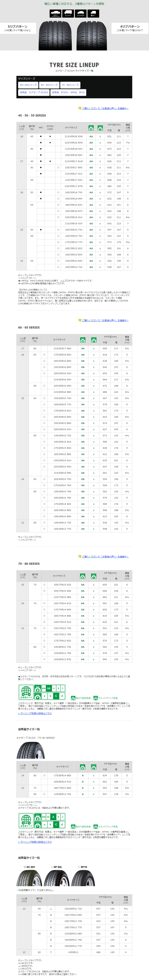Click speech bubble icon above 45·50·55 SERIES
The width and height of the screenshot is (149, 980).
click(80, 109)
